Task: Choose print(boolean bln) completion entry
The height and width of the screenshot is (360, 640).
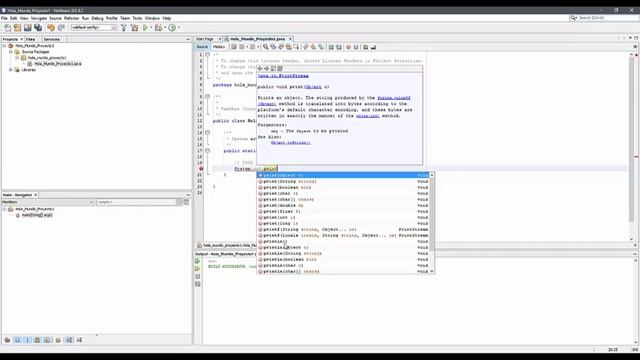Action: click(343, 187)
